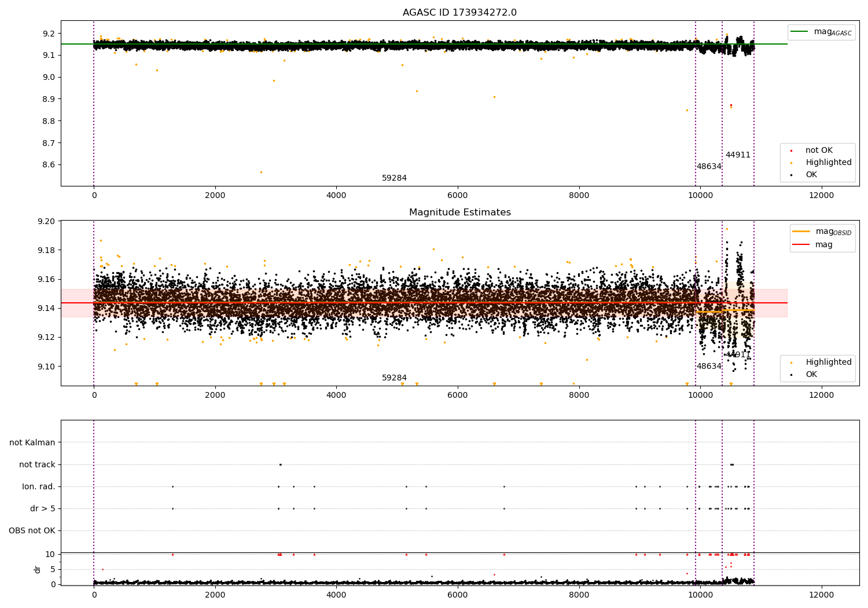The height and width of the screenshot is (608, 868).
Task: Click the 8.8 y-axis tick in top plot
Action: (x=49, y=122)
